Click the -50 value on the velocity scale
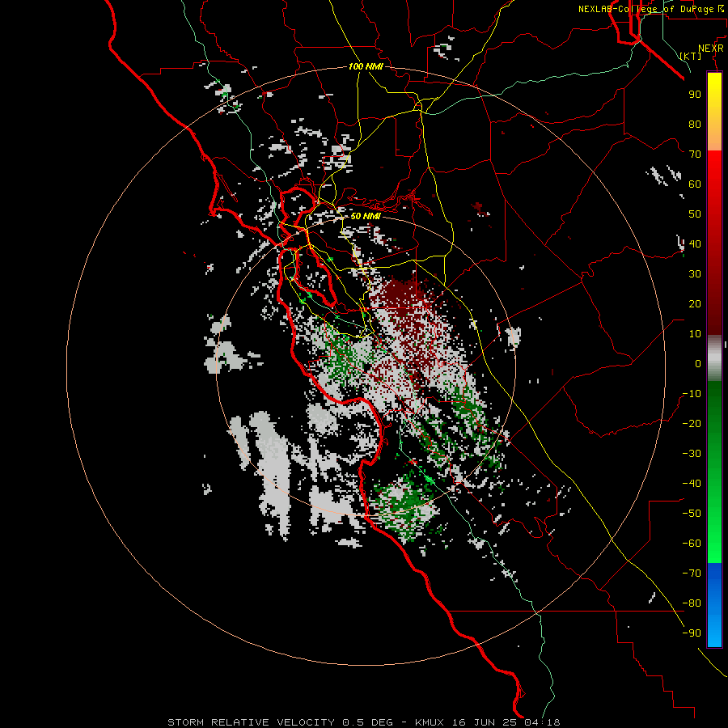This screenshot has width=728, height=728. click(692, 514)
